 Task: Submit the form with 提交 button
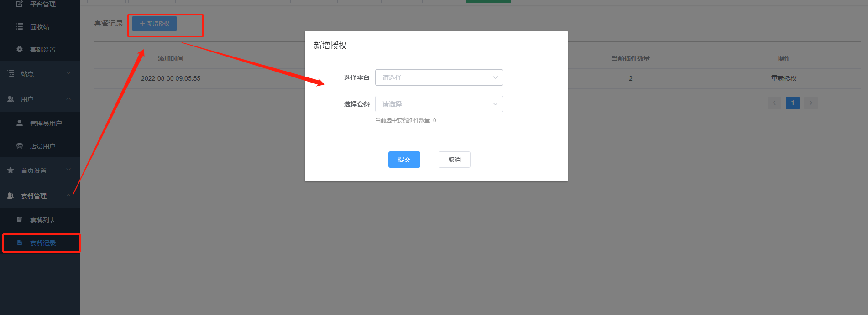click(404, 160)
